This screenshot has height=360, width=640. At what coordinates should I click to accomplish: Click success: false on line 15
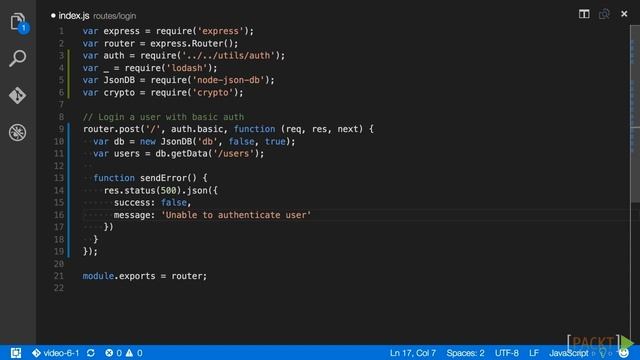coord(150,202)
